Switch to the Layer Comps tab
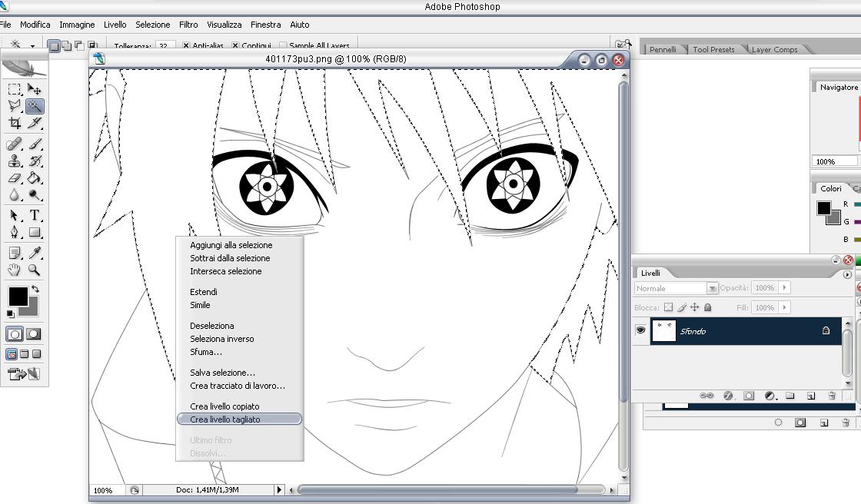Screen dimensions: 861x504 tap(774, 49)
